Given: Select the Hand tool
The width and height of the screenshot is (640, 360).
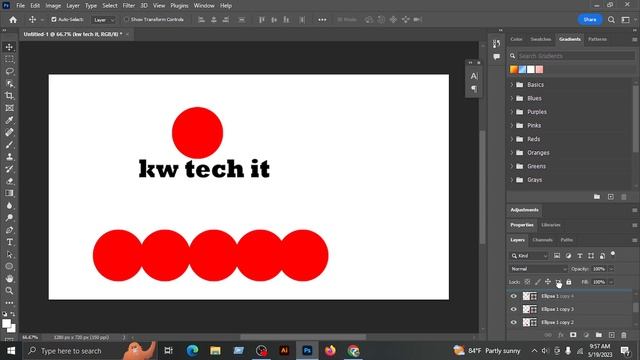Looking at the screenshot, I should (x=9, y=278).
